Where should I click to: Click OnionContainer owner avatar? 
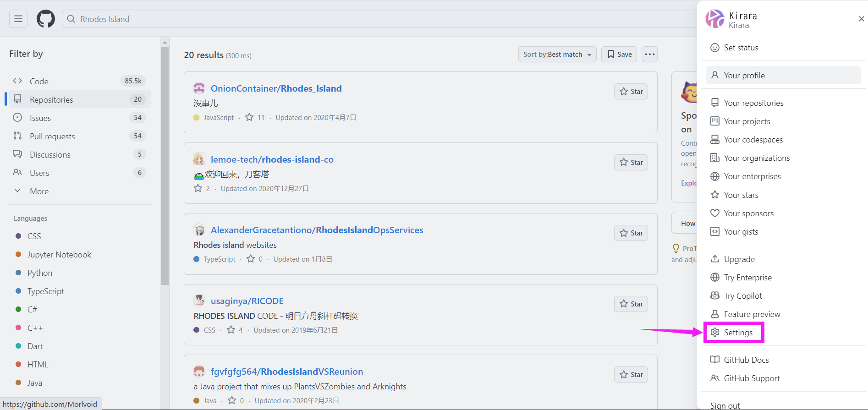(x=199, y=88)
